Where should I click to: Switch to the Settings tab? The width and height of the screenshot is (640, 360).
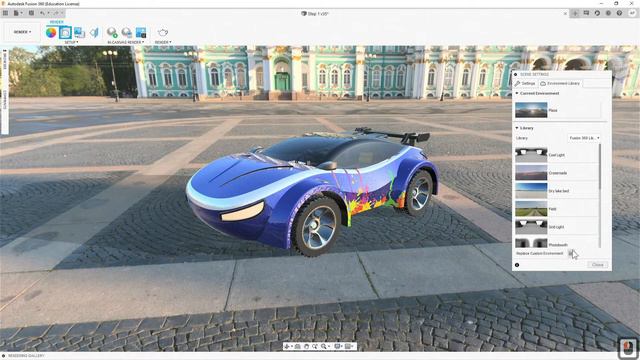click(x=525, y=83)
